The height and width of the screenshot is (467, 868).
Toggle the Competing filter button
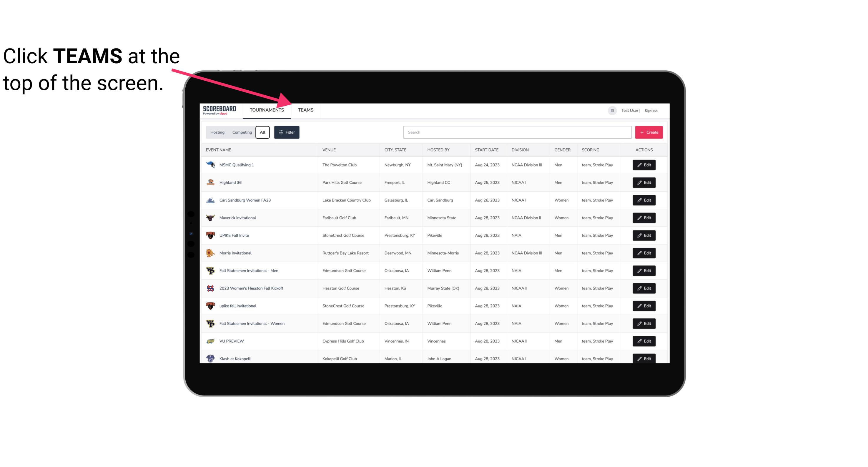[x=242, y=132]
